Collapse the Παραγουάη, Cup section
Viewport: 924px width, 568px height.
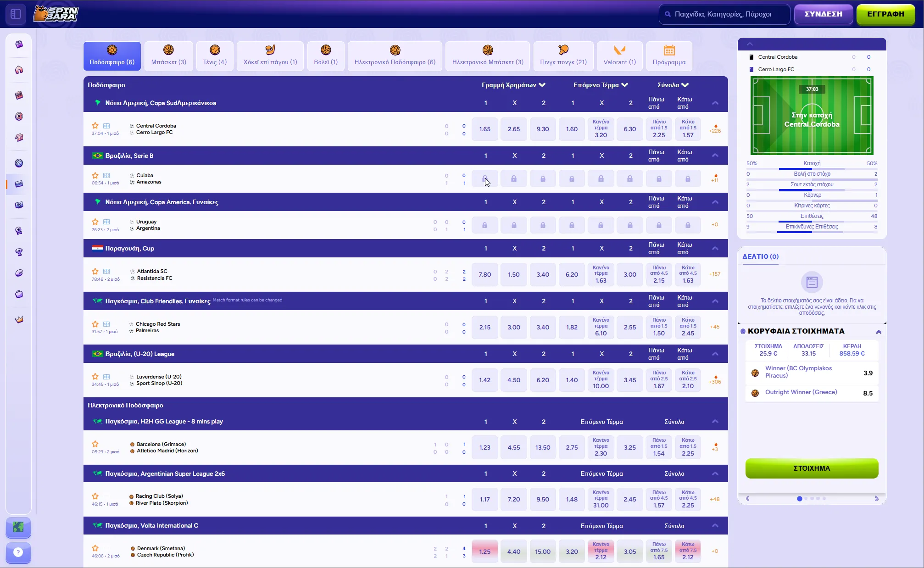pyautogui.click(x=715, y=248)
